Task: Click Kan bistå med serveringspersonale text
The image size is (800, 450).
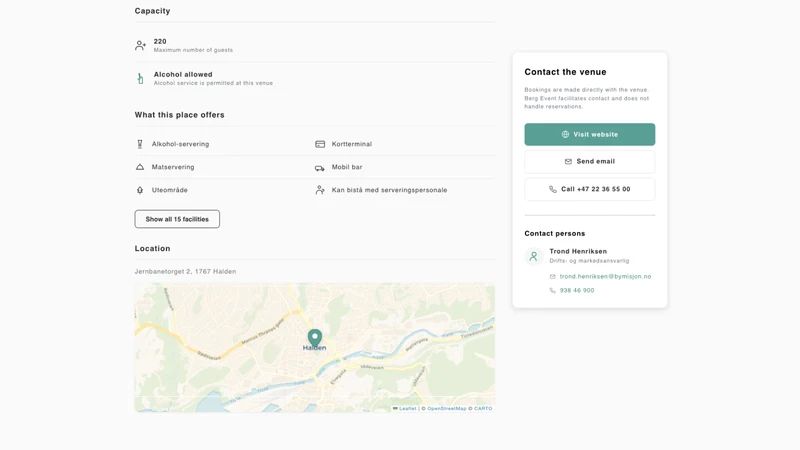Action: 389,190
